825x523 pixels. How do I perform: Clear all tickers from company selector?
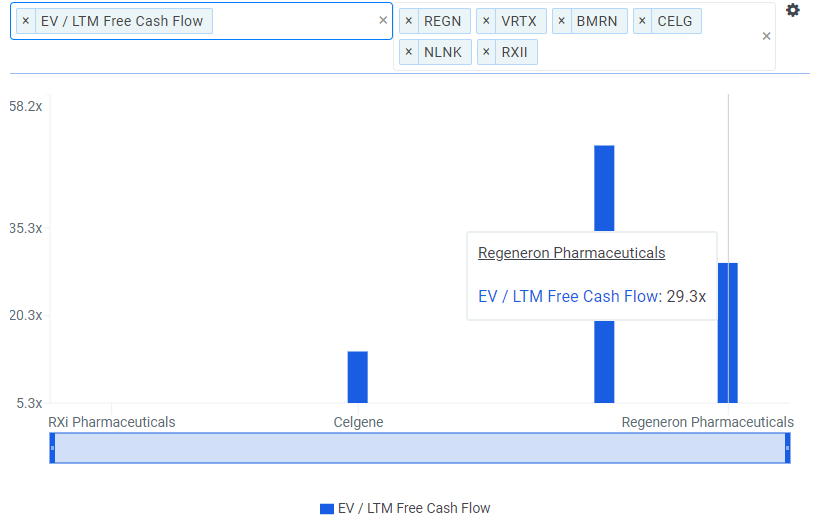766,36
